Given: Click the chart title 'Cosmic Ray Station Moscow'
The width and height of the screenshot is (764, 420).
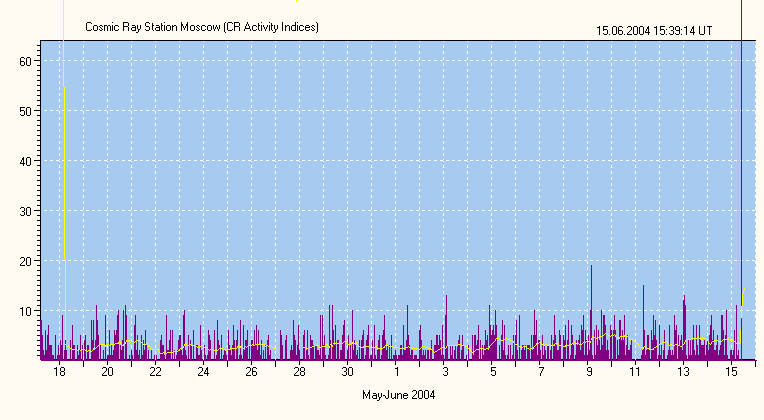Looking at the screenshot, I should pyautogui.click(x=202, y=27).
